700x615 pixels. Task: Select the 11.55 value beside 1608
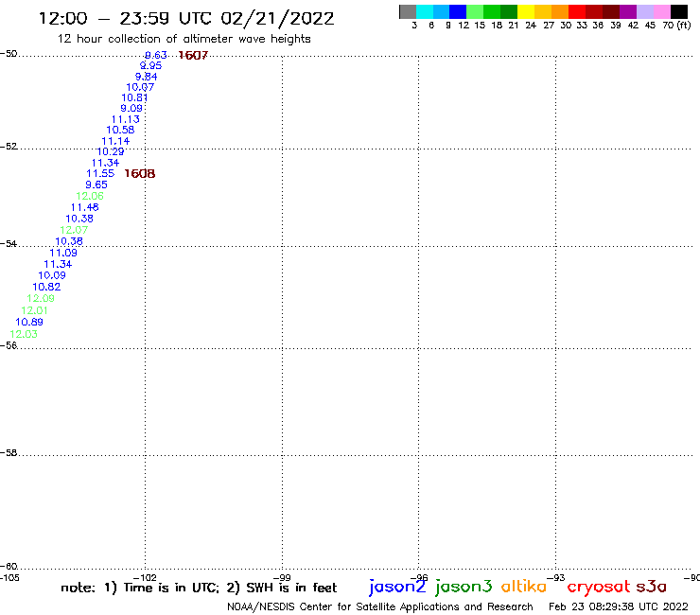tap(100, 173)
